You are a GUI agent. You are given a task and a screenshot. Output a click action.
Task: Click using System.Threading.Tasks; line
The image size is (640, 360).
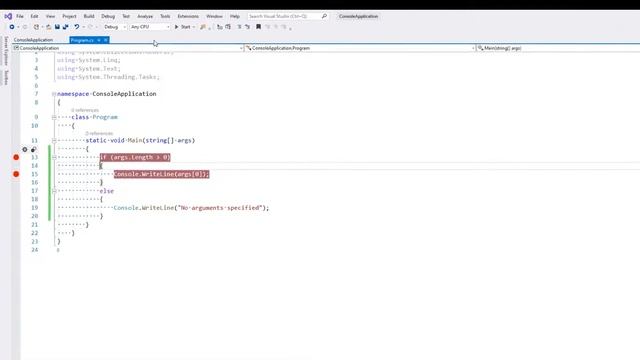(109, 77)
